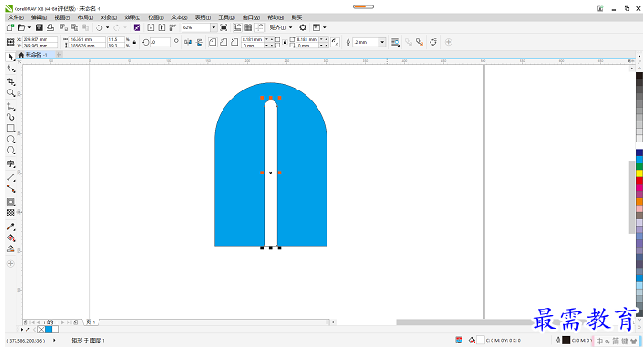Expand the status bar info arrow
This screenshot has height=348, width=644.
tap(54, 340)
